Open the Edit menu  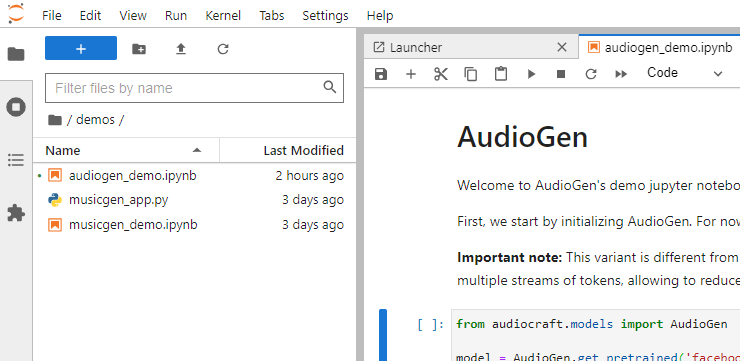point(90,16)
